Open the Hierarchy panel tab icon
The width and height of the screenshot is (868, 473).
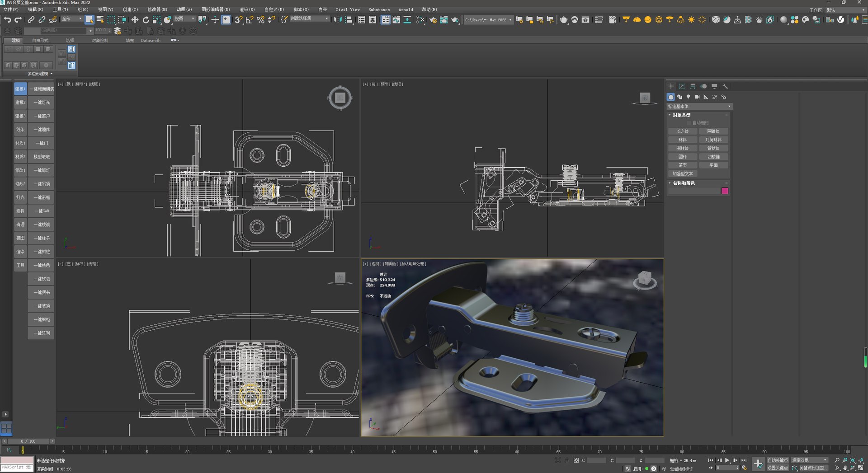[693, 86]
